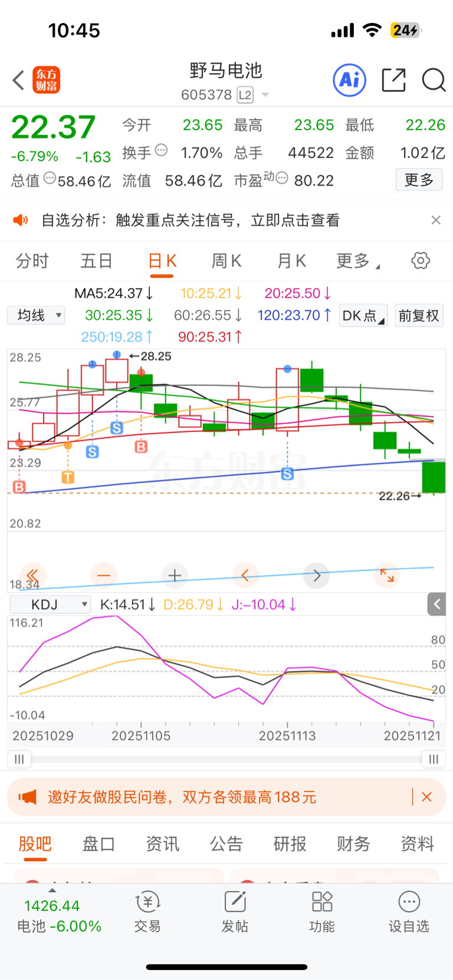The width and height of the screenshot is (453, 980).
Task: Open the 股吧 tab
Action: pos(35,844)
